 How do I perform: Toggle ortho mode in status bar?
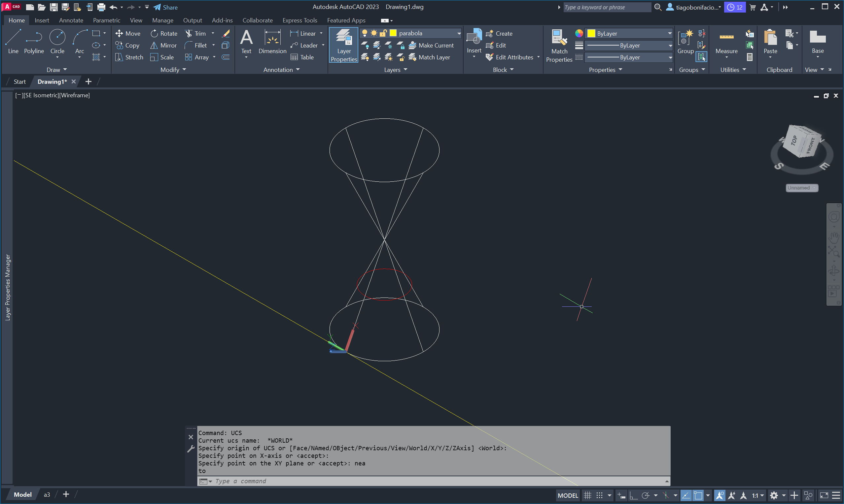tap(633, 495)
